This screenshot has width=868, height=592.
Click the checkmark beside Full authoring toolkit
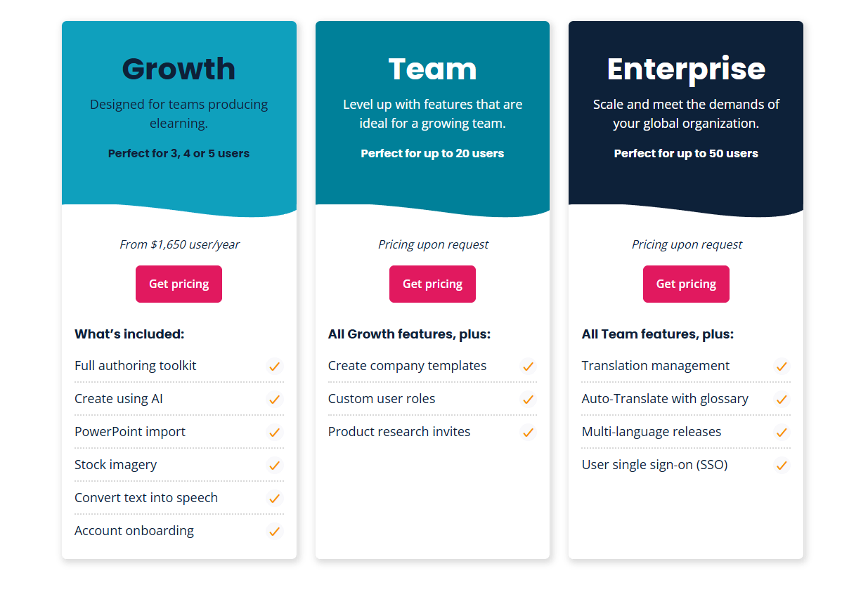click(274, 366)
